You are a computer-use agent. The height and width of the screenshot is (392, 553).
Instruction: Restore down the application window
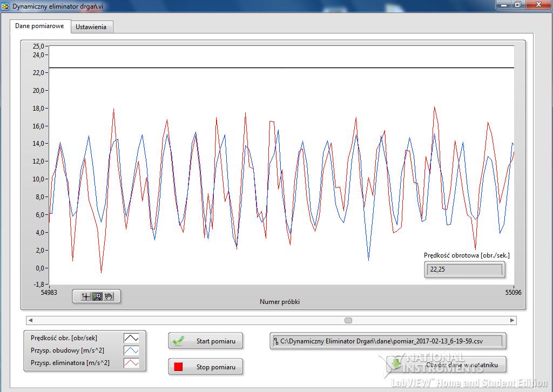(518, 4)
